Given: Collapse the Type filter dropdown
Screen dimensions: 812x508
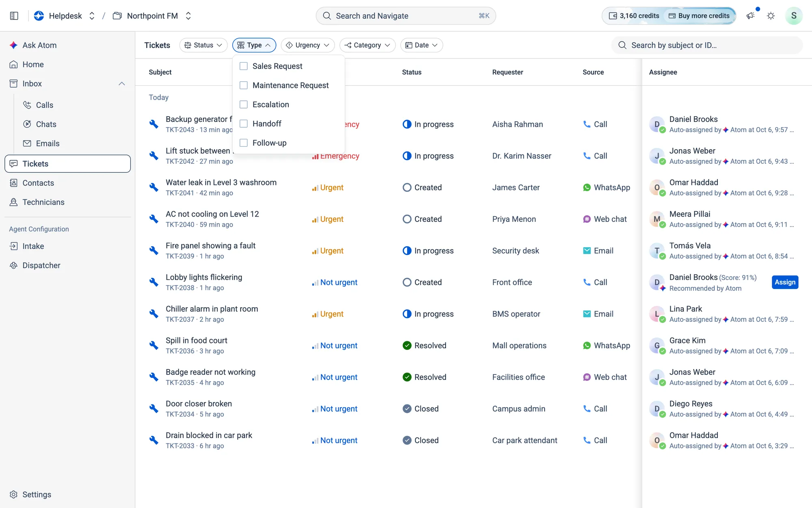Looking at the screenshot, I should (254, 45).
